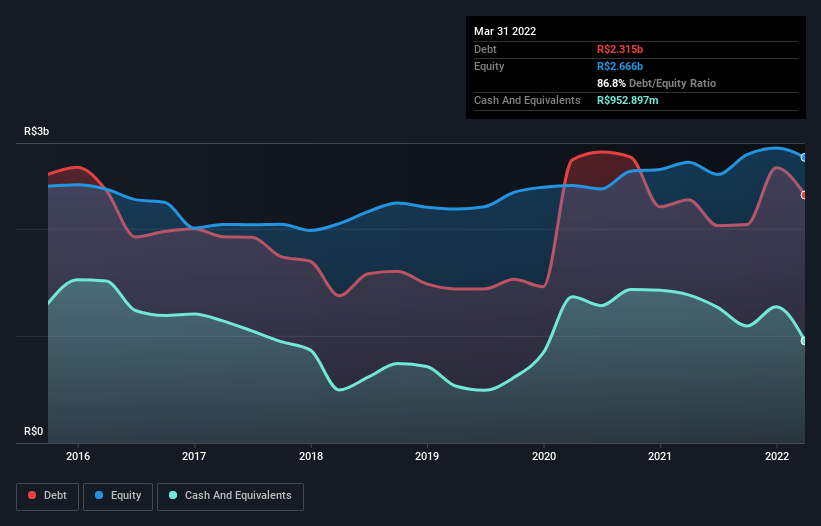Image resolution: width=821 pixels, height=526 pixels.
Task: Toggle the Equity legend button
Action: 118,496
